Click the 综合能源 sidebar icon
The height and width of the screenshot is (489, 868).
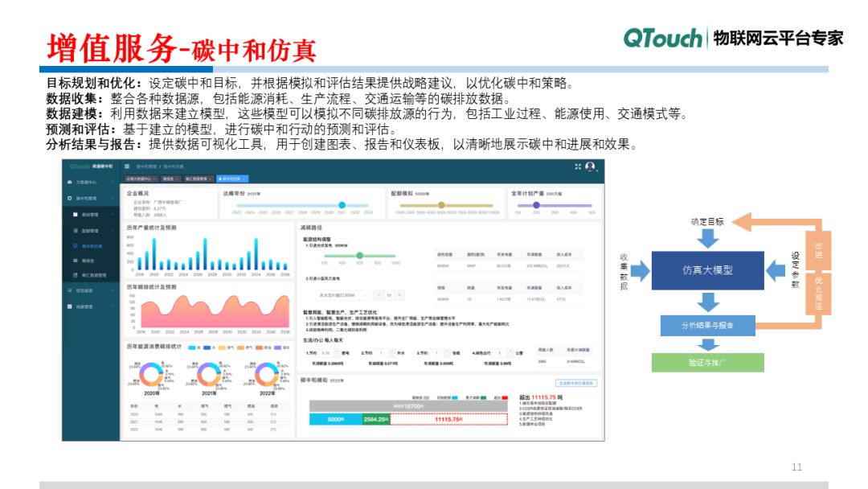click(69, 290)
